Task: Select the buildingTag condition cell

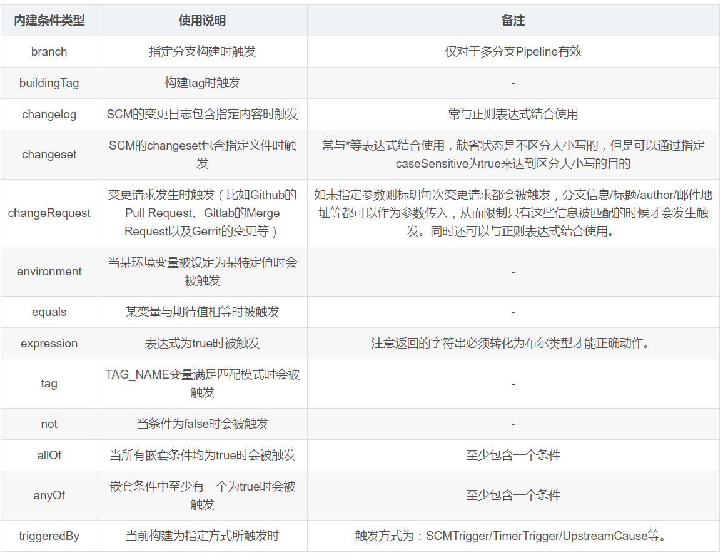Action: tap(49, 83)
